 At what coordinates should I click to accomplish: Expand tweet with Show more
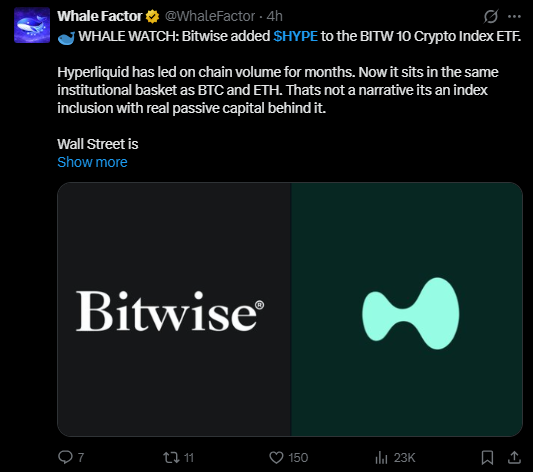pos(92,162)
